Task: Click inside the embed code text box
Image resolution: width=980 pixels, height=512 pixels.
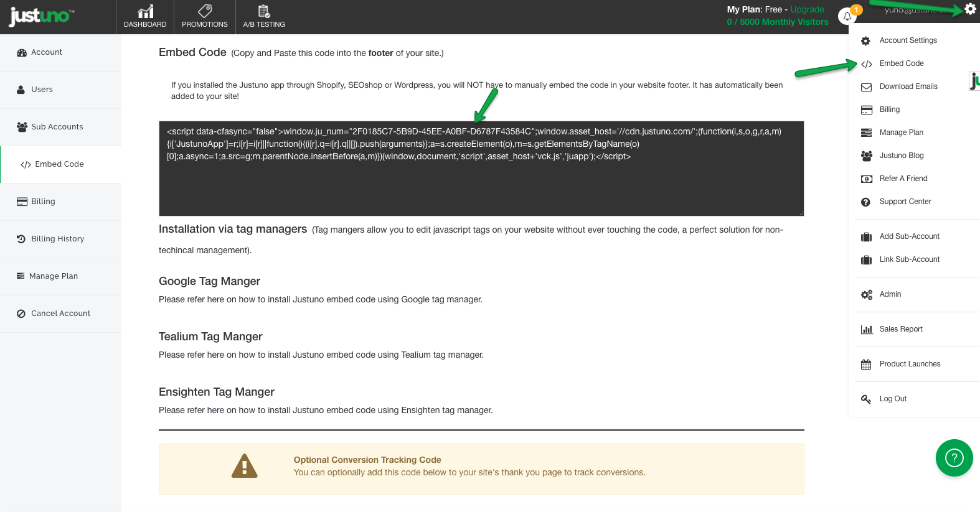Action: (481, 169)
